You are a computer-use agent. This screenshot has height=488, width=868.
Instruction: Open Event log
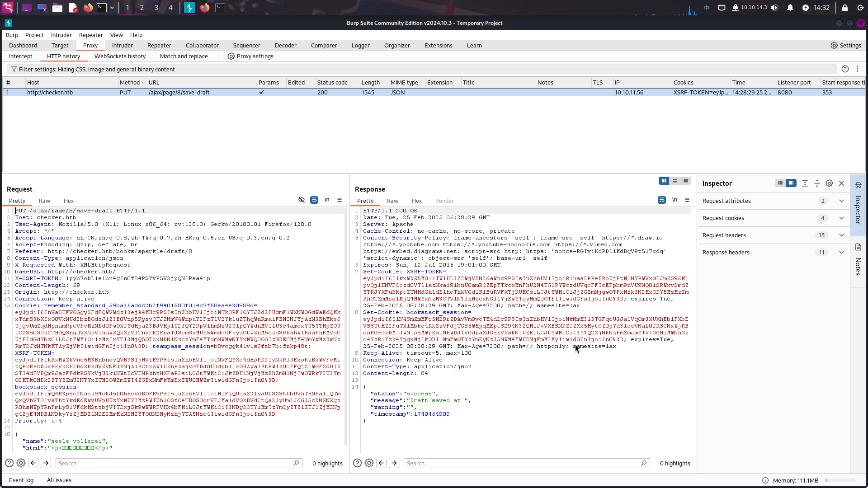(21, 480)
